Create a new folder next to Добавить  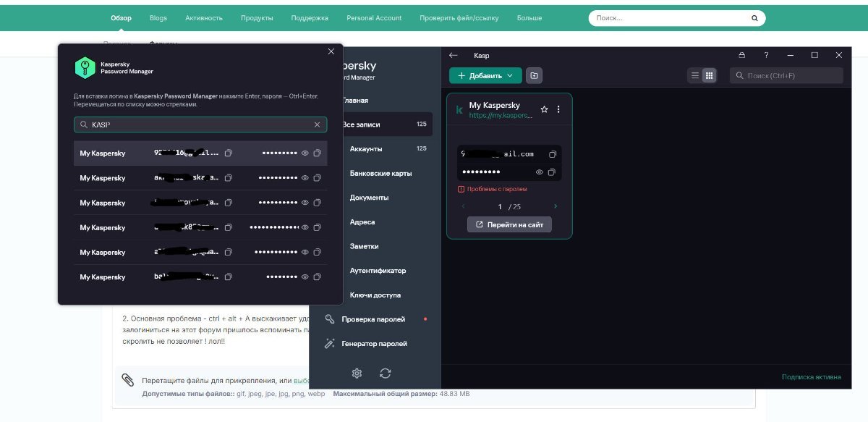534,75
